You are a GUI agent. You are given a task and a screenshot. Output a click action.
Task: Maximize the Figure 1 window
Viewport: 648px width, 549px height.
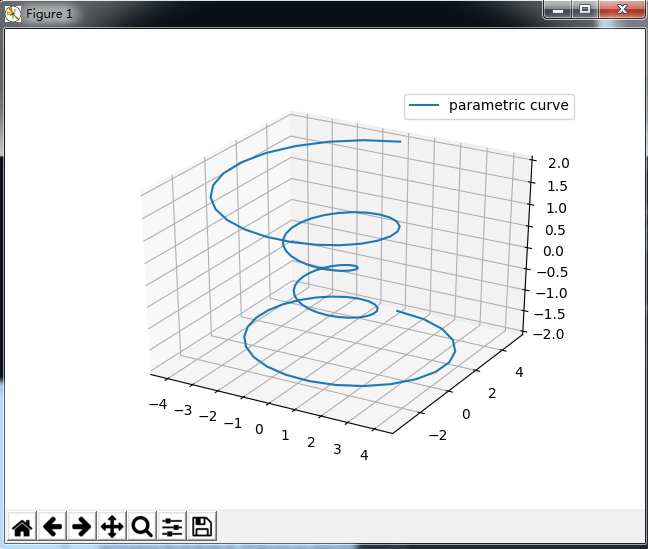click(x=585, y=10)
